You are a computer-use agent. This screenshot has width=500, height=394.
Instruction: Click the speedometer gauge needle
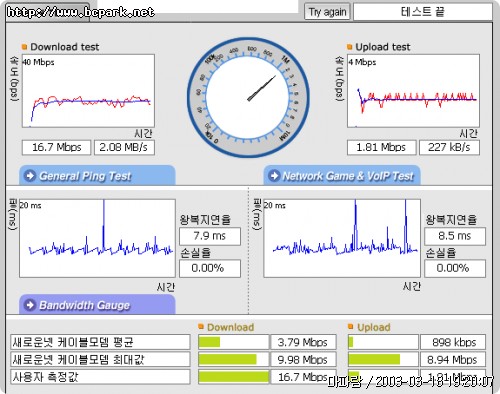[x=262, y=88]
